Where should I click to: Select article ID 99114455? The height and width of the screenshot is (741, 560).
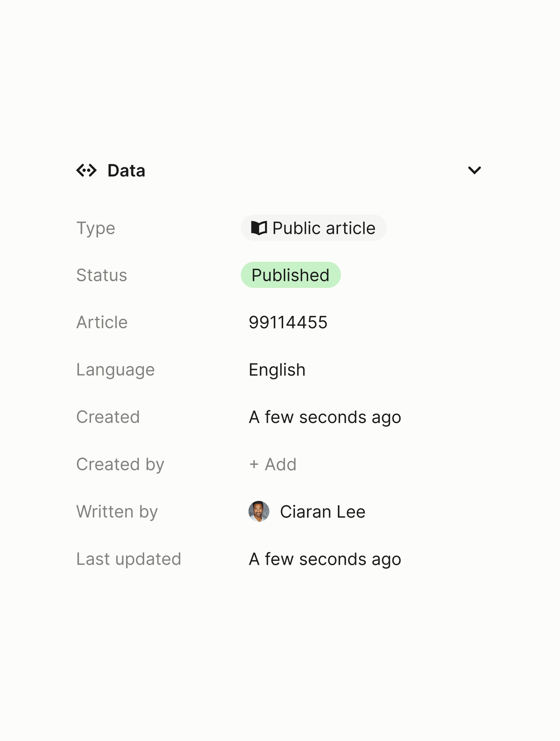point(288,322)
